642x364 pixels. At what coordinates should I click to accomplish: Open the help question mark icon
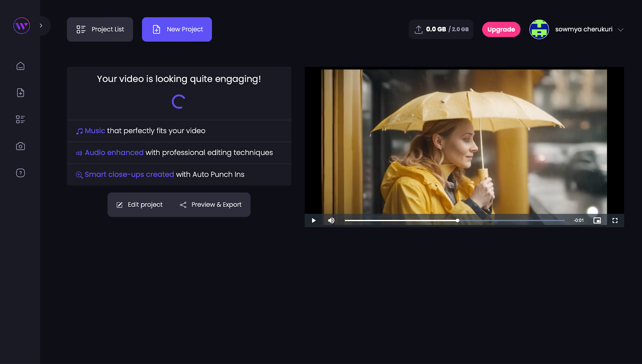(x=20, y=173)
